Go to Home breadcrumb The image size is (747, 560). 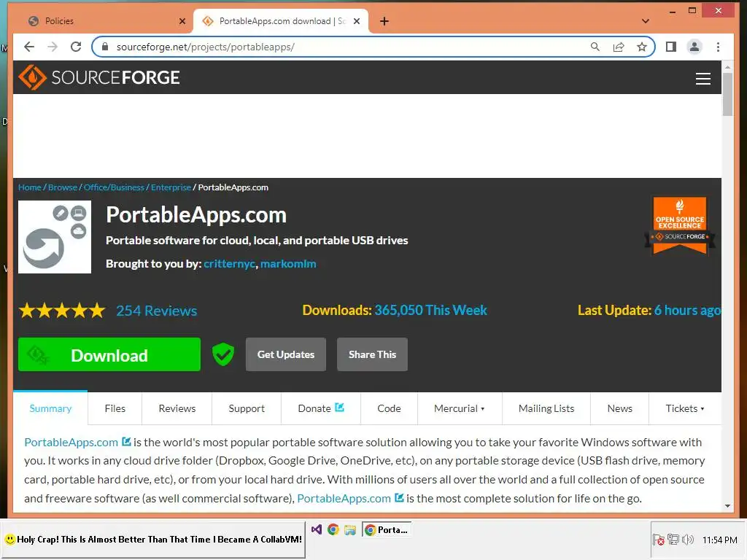29,187
